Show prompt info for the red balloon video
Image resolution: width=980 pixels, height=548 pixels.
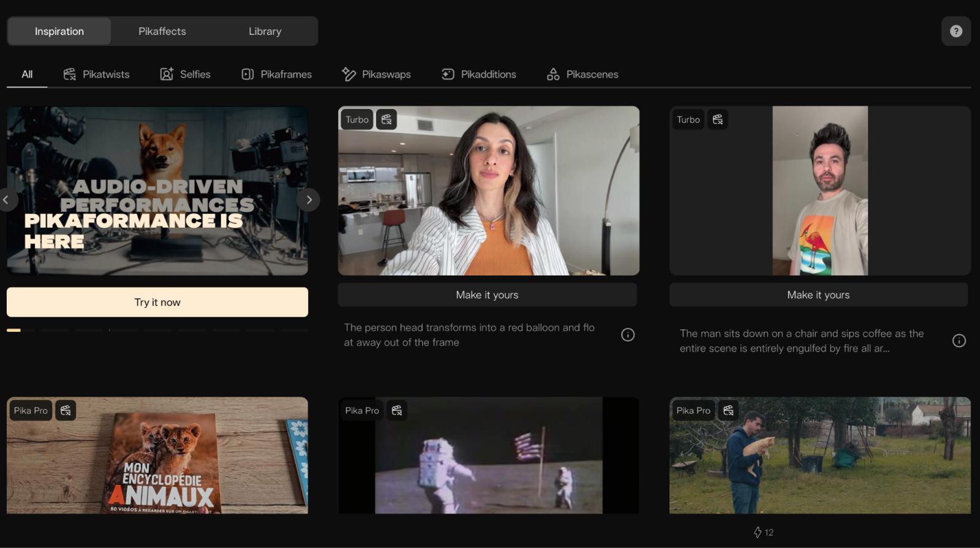pyautogui.click(x=628, y=335)
